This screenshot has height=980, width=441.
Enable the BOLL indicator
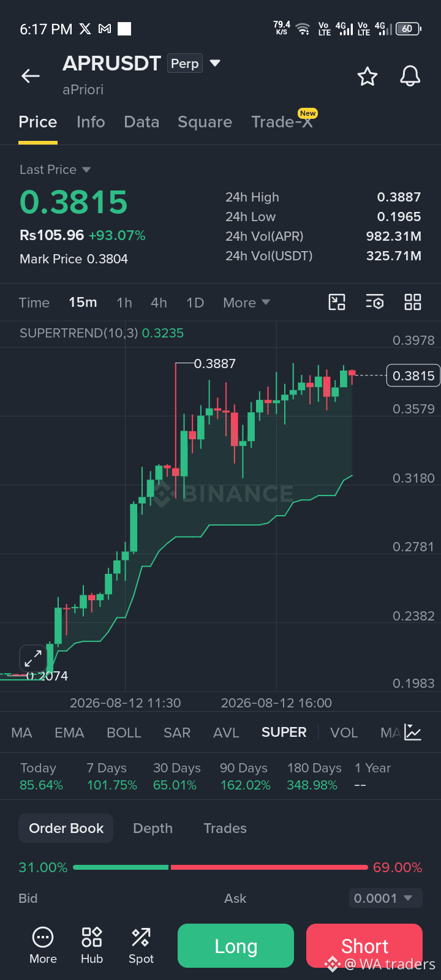(x=124, y=733)
